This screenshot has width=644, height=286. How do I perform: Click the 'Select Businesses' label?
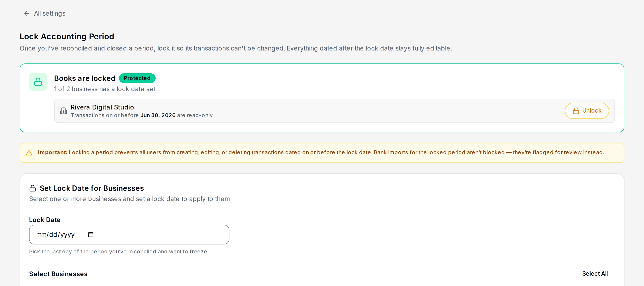pyautogui.click(x=58, y=274)
